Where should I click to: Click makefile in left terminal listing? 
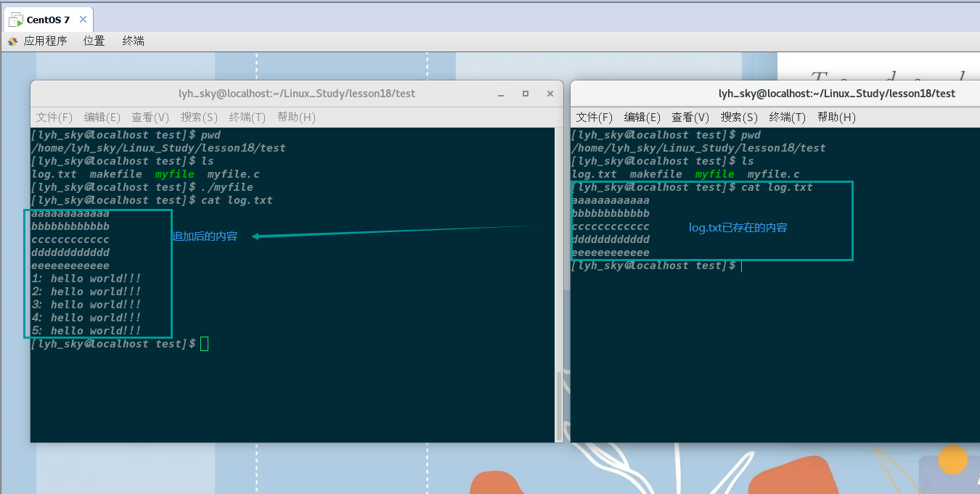pyautogui.click(x=116, y=174)
